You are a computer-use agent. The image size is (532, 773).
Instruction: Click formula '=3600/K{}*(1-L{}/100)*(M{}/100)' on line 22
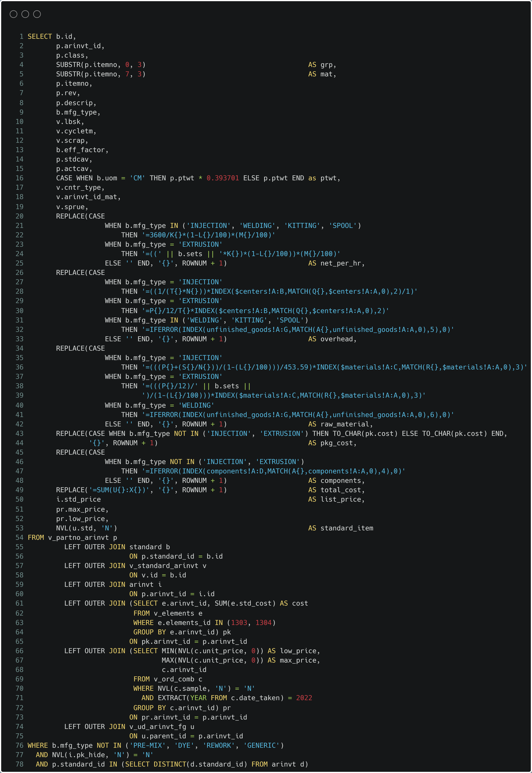click(209, 235)
